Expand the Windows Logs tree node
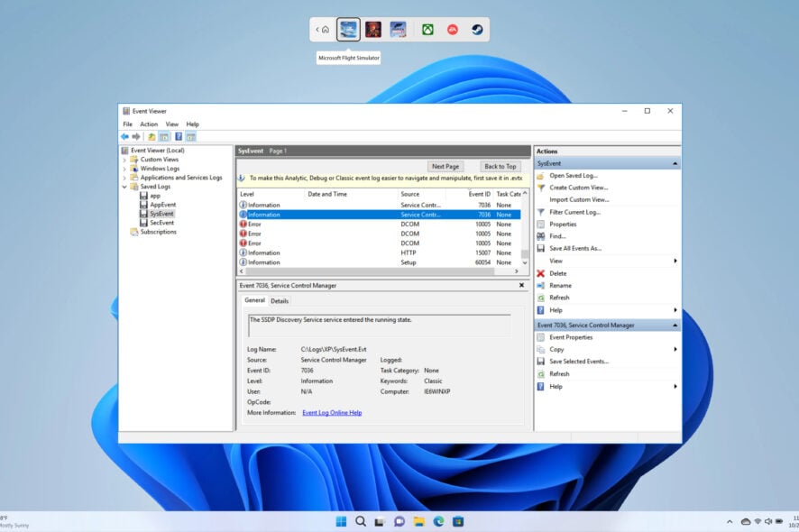This screenshot has height=532, width=799. tap(124, 169)
